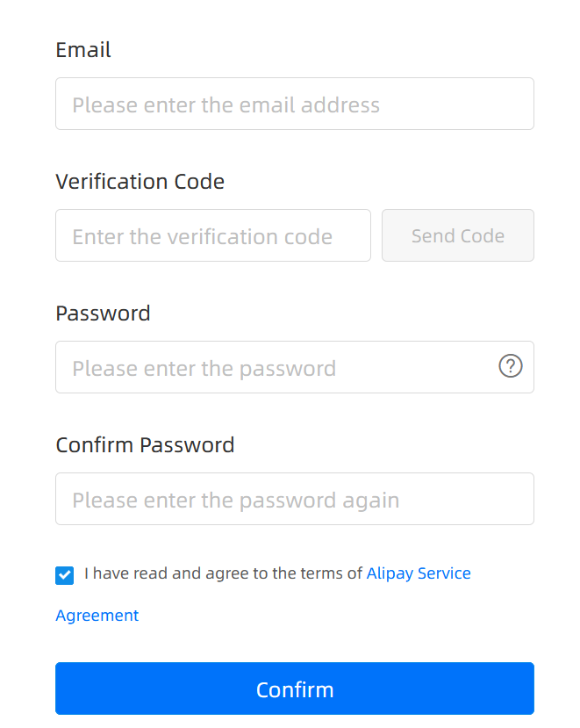The image size is (580, 728).
Task: Click the Email field label
Action: pos(83,50)
